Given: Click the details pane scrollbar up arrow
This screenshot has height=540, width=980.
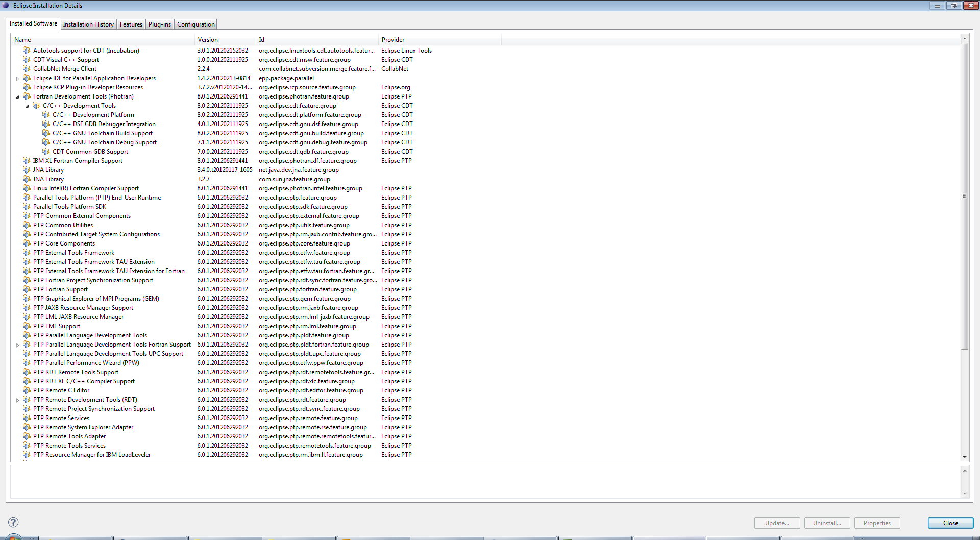Looking at the screenshot, I should pos(964,471).
